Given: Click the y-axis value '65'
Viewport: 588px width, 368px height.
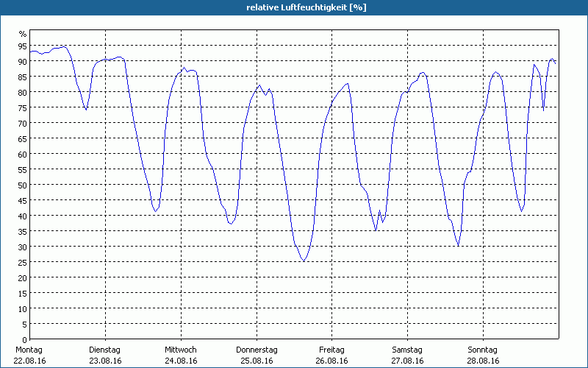Looking at the screenshot, I should [x=23, y=138].
